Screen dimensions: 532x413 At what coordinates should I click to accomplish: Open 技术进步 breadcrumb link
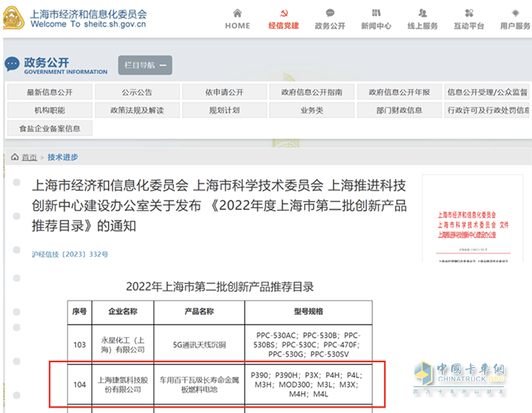[63, 157]
